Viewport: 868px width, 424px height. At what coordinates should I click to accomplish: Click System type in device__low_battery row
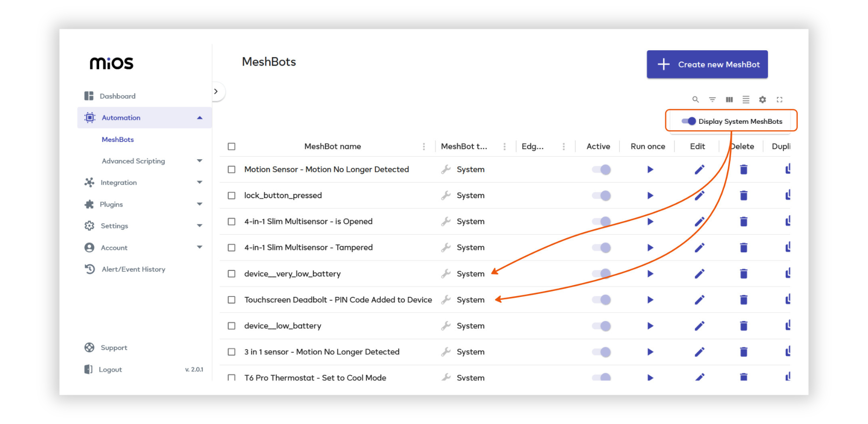(x=471, y=326)
